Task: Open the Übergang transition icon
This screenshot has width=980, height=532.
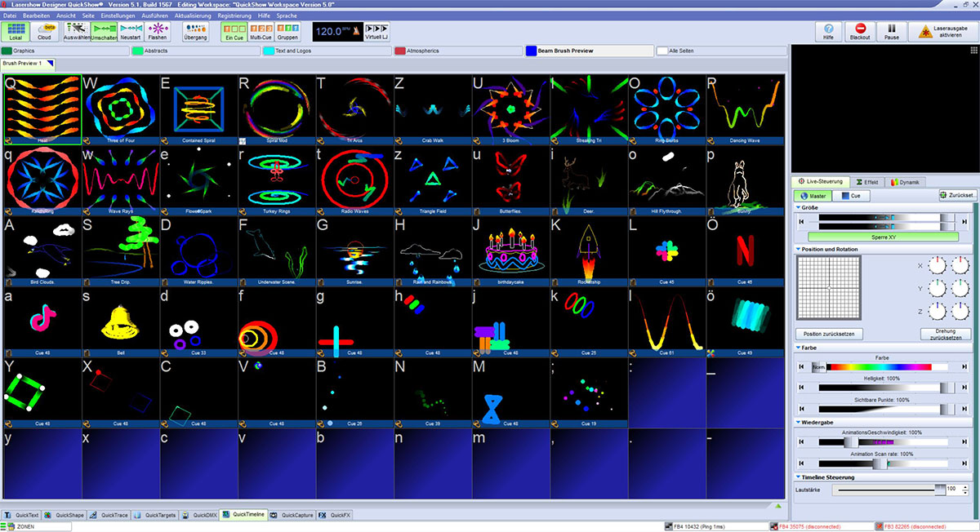Action: pyautogui.click(x=195, y=31)
